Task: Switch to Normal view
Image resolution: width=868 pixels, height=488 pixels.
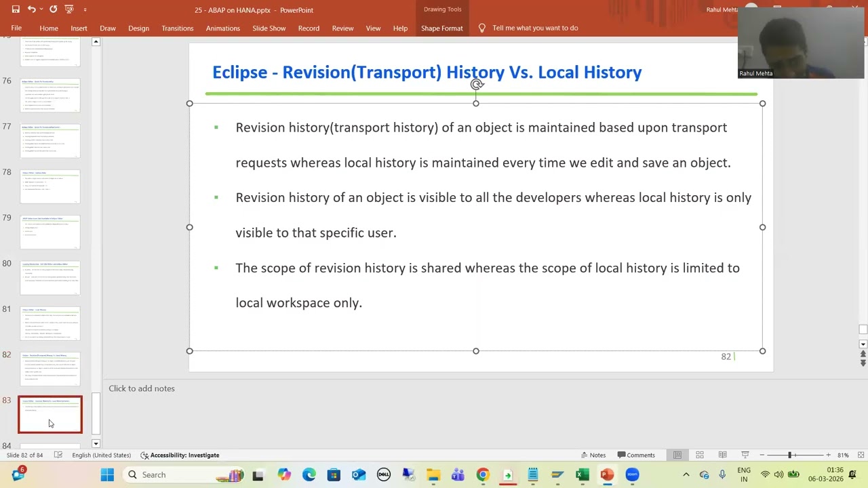Action: click(677, 455)
